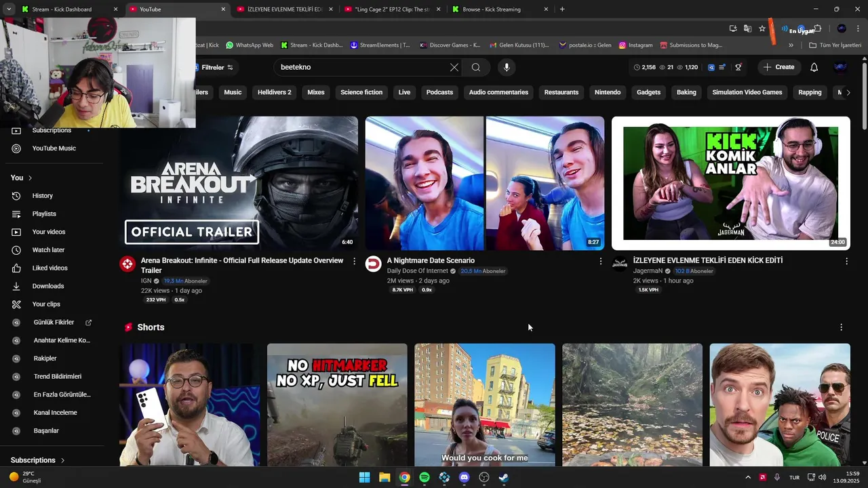Select the Science fiction chip

pyautogui.click(x=361, y=92)
